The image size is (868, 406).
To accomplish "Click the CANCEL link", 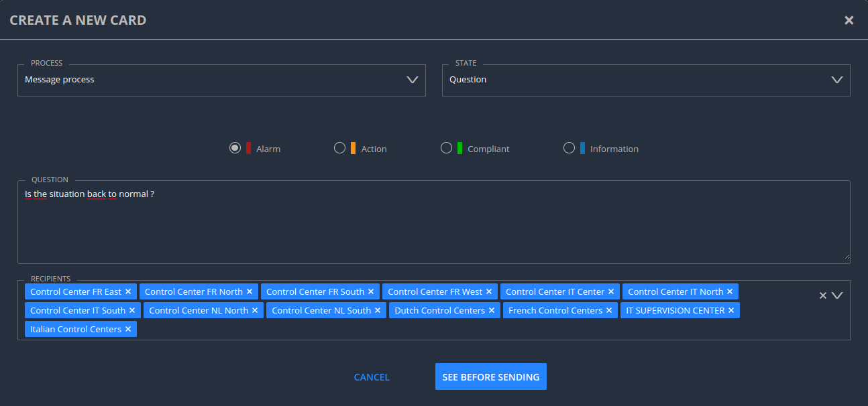I will (371, 377).
